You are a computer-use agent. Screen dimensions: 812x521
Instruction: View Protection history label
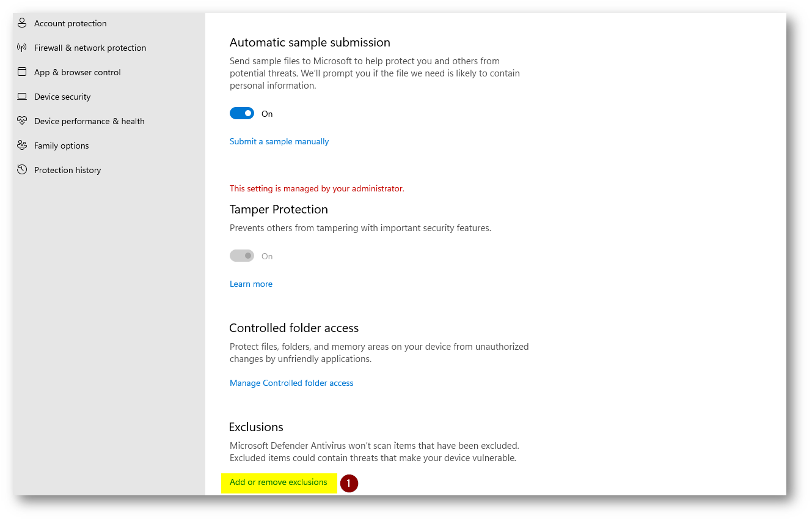click(68, 170)
